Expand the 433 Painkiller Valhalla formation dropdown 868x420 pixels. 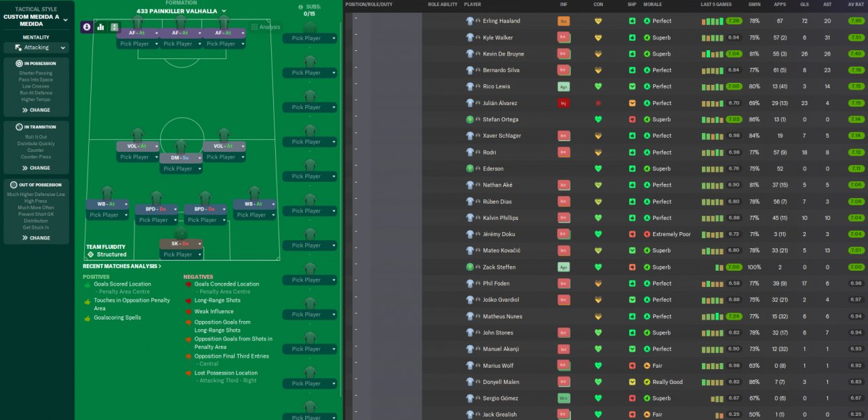pyautogui.click(x=224, y=11)
